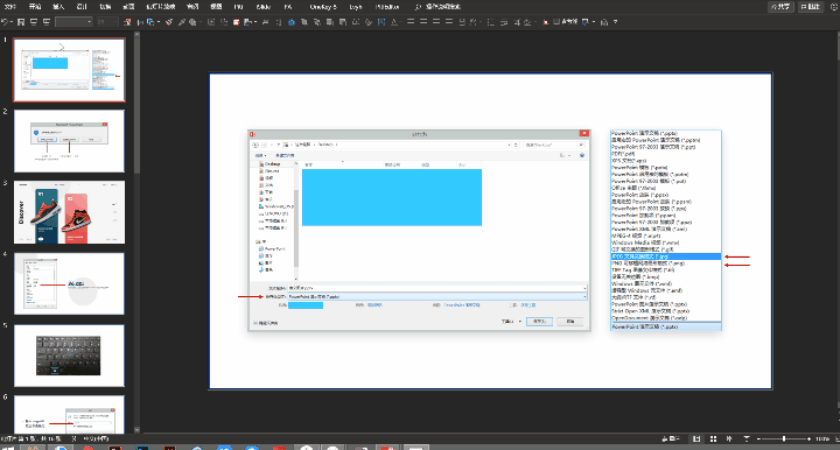Select slide 2 thumbnail with message dialog
Image resolution: width=840 pixels, height=450 pixels.
pos(68,141)
